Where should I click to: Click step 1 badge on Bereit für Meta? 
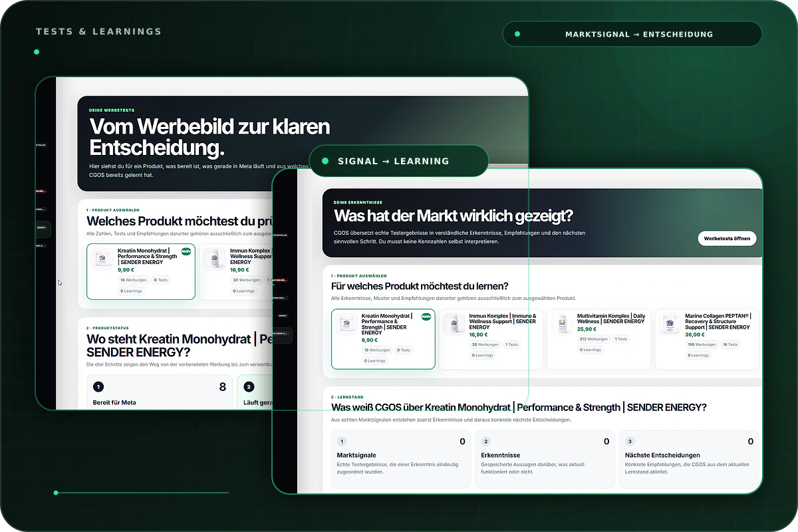[x=98, y=386]
